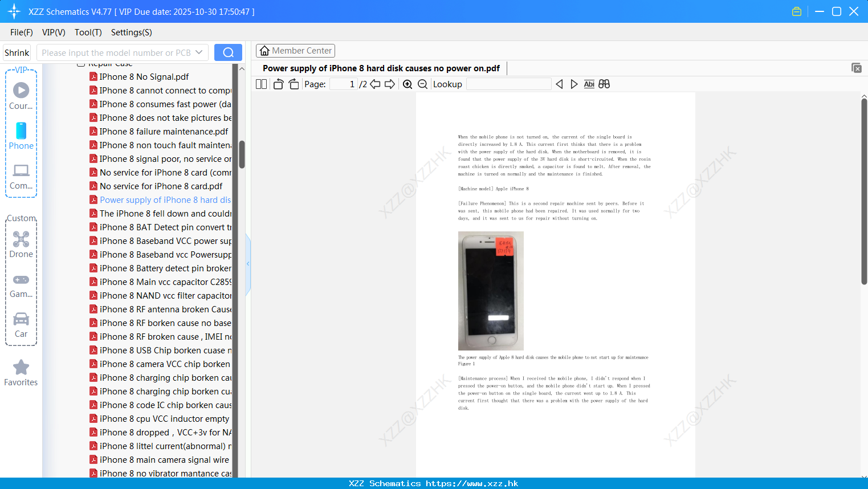This screenshot has width=868, height=489.
Task: Click the PDF viewer vertical scrollbar thumb
Action: (x=864, y=192)
